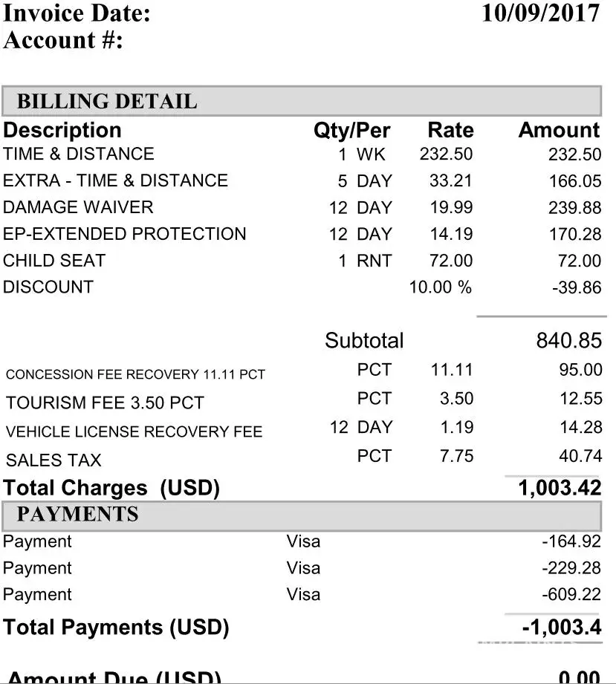Click the Visa payment of -164.92
The image size is (616, 684).
pos(571,541)
